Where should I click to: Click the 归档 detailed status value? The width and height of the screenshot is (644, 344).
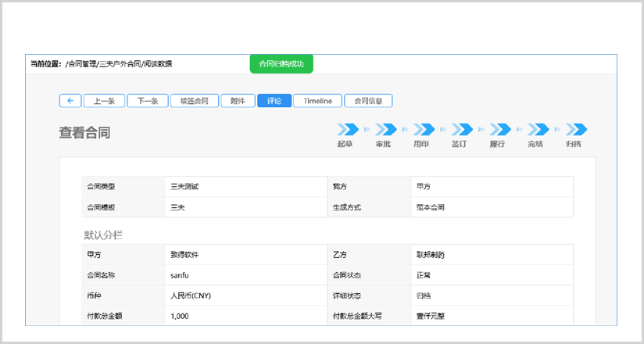coord(424,296)
